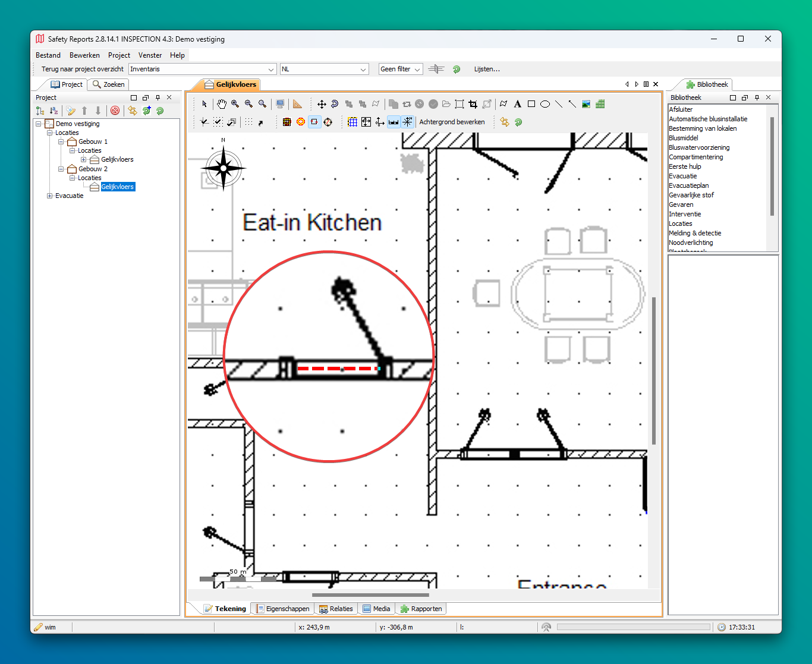Select the text tool letter A
The height and width of the screenshot is (664, 812).
(x=517, y=104)
